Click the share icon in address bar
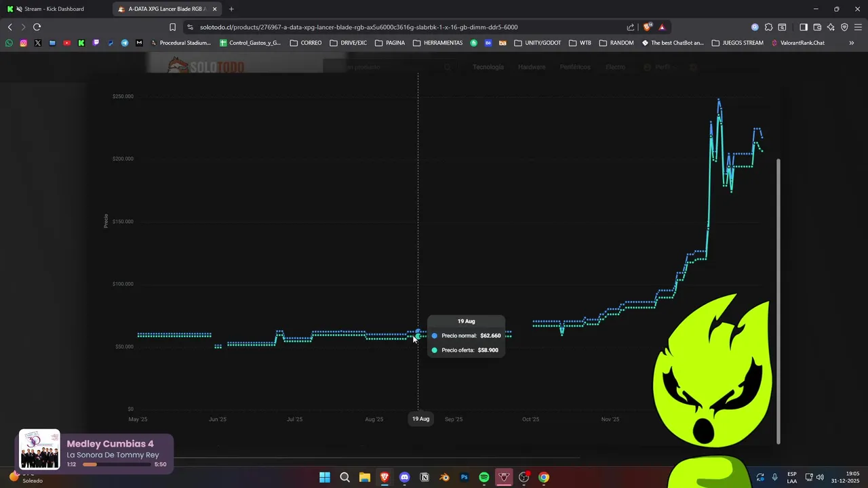This screenshot has height=488, width=868. [631, 27]
